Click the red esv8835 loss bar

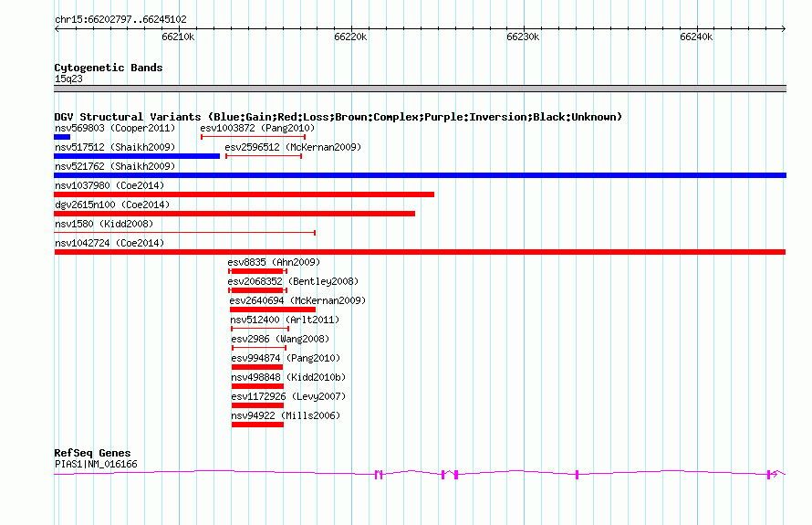pyautogui.click(x=257, y=271)
